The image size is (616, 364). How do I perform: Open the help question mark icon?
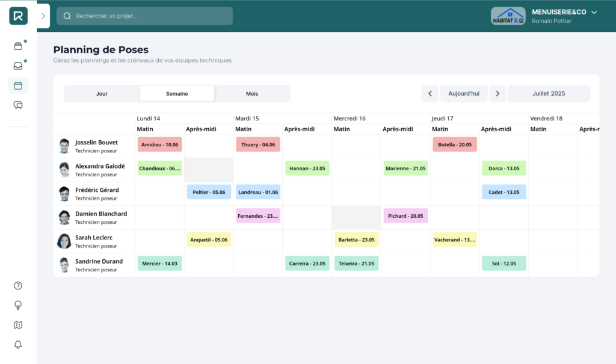pos(18,286)
